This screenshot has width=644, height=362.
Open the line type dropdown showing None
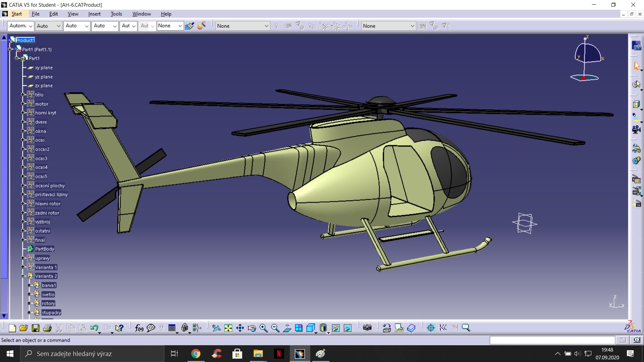(x=170, y=26)
